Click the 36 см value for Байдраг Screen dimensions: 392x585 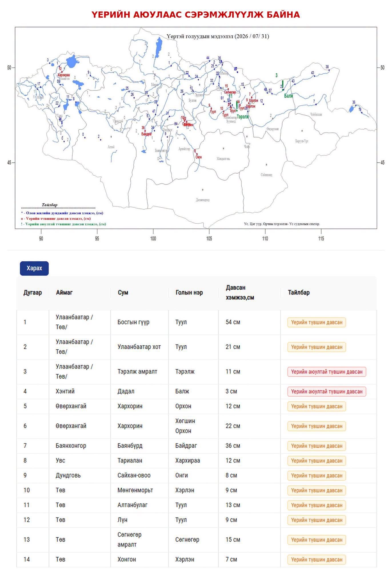(x=233, y=446)
